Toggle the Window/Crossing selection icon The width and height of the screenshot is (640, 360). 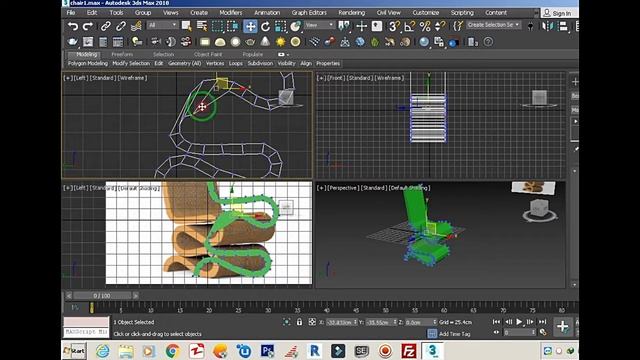click(x=233, y=27)
